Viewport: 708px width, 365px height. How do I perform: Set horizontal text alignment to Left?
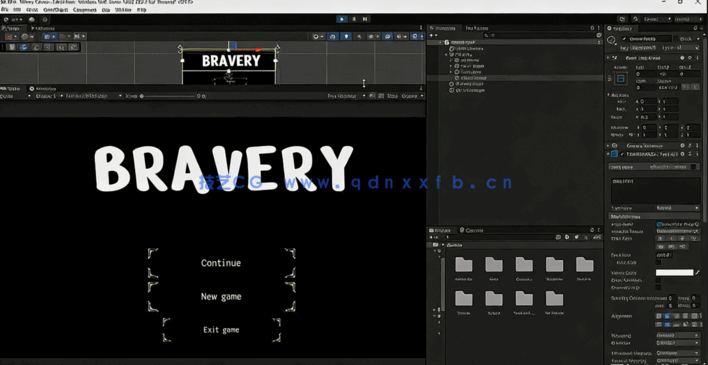coord(659,316)
